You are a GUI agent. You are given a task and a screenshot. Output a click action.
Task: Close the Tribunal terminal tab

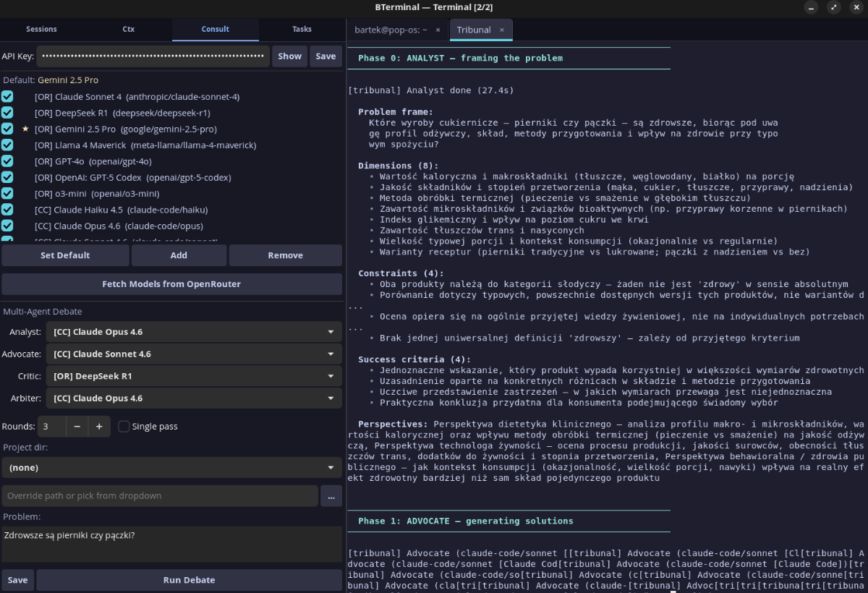coord(501,30)
